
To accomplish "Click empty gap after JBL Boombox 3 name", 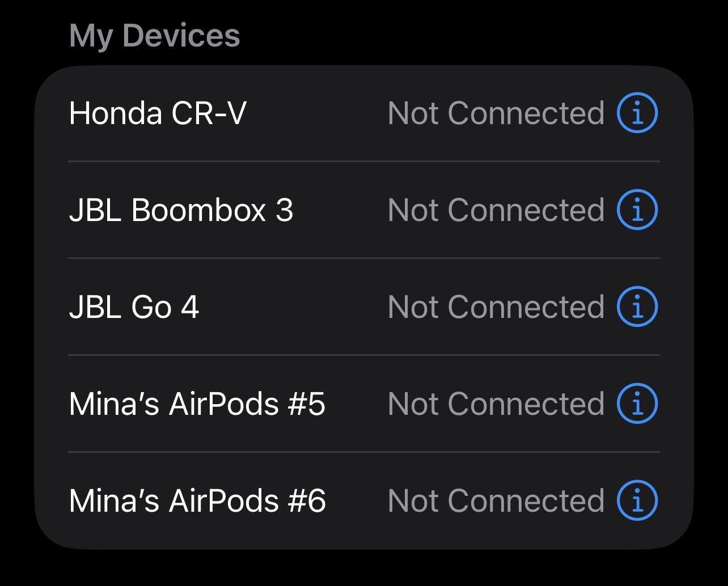I will click(340, 210).
